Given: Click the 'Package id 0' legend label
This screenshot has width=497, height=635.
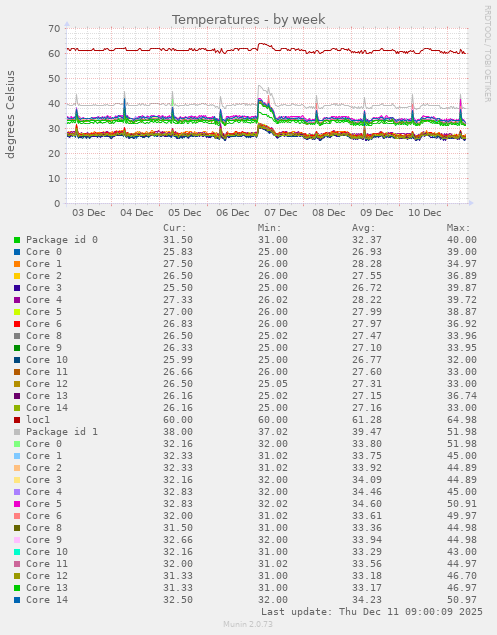Looking at the screenshot, I should click(x=62, y=240).
